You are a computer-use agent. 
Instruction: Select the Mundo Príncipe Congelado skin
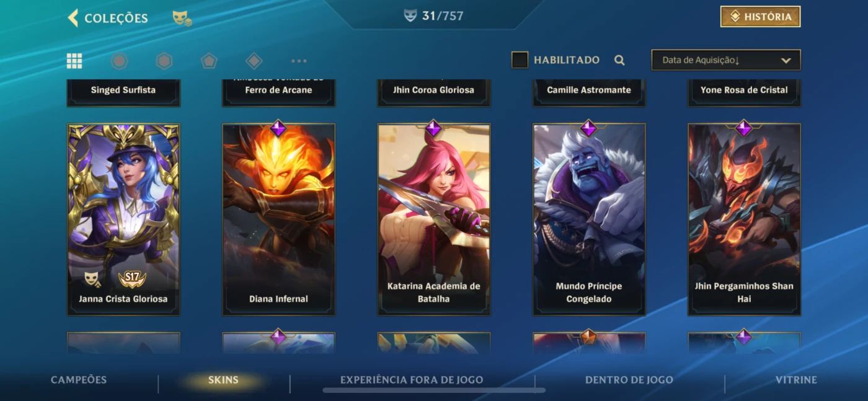coord(589,219)
